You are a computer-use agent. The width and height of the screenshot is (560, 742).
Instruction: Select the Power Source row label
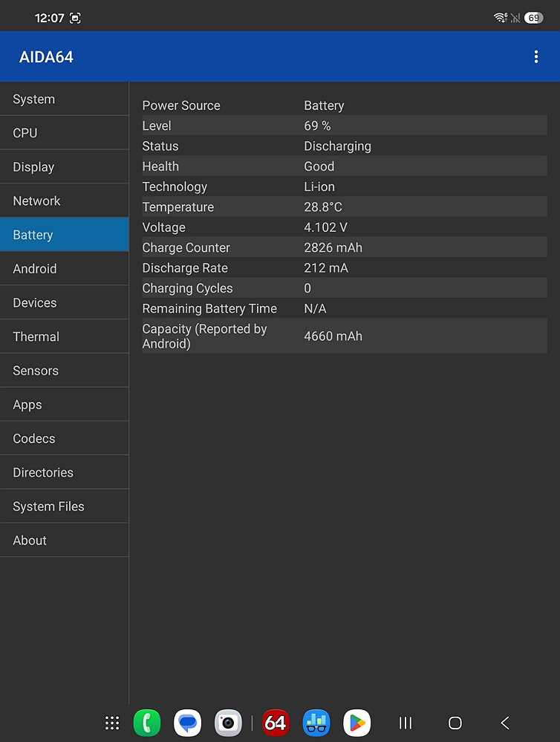point(181,105)
